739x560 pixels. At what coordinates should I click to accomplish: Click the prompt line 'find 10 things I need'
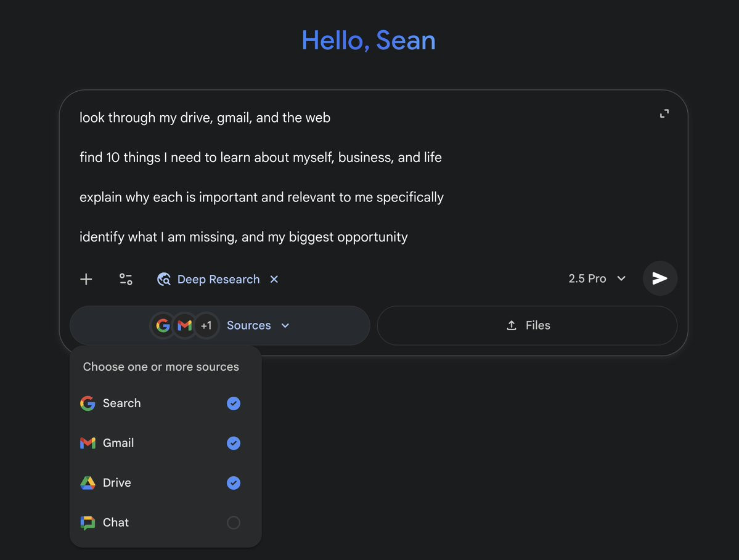260,157
